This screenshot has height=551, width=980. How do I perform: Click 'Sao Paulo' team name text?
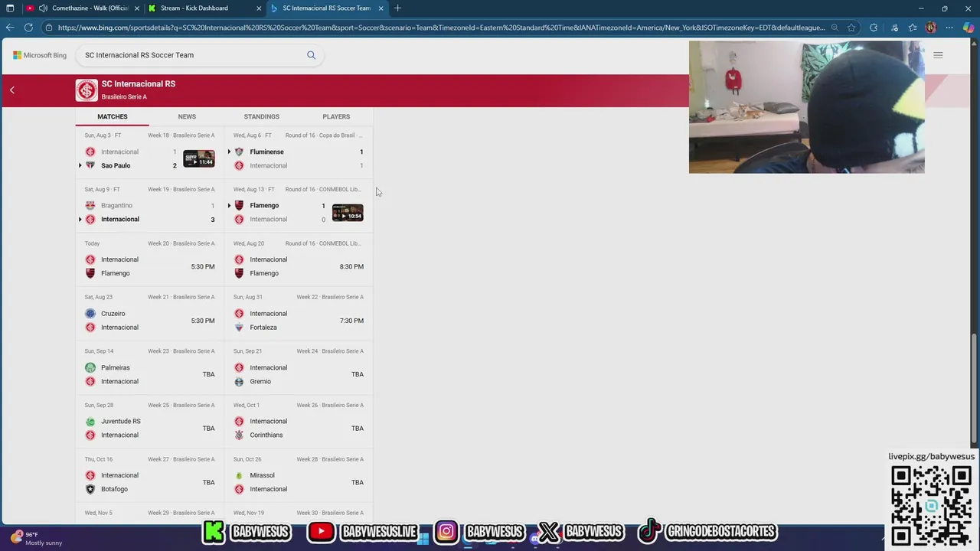coord(116,165)
